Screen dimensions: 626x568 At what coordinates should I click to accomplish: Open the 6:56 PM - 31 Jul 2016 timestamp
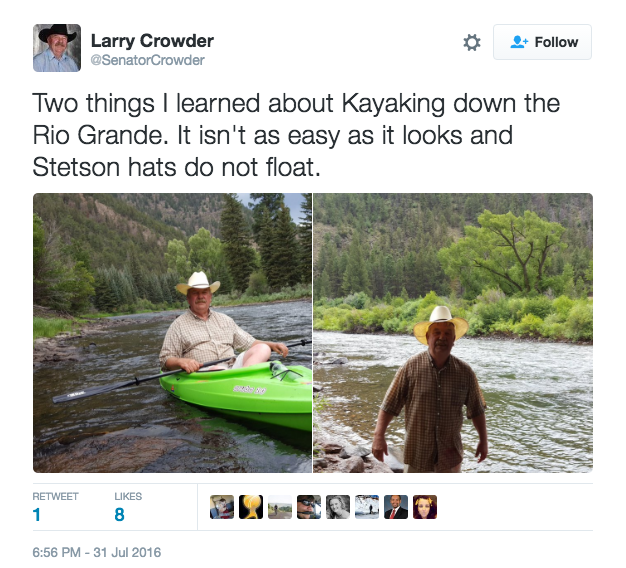97,552
